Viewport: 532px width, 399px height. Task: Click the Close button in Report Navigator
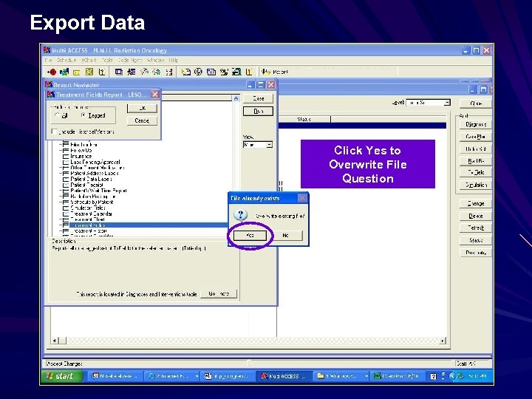click(x=258, y=98)
